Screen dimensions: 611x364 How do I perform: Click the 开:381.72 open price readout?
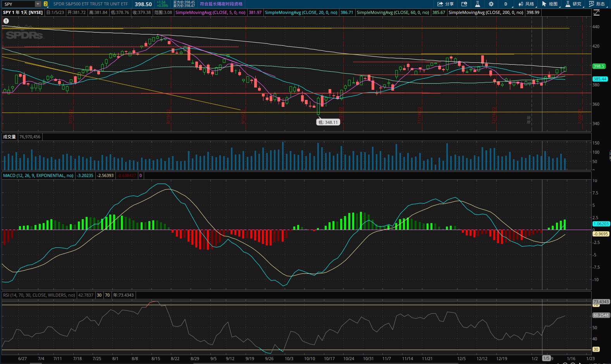click(77, 12)
